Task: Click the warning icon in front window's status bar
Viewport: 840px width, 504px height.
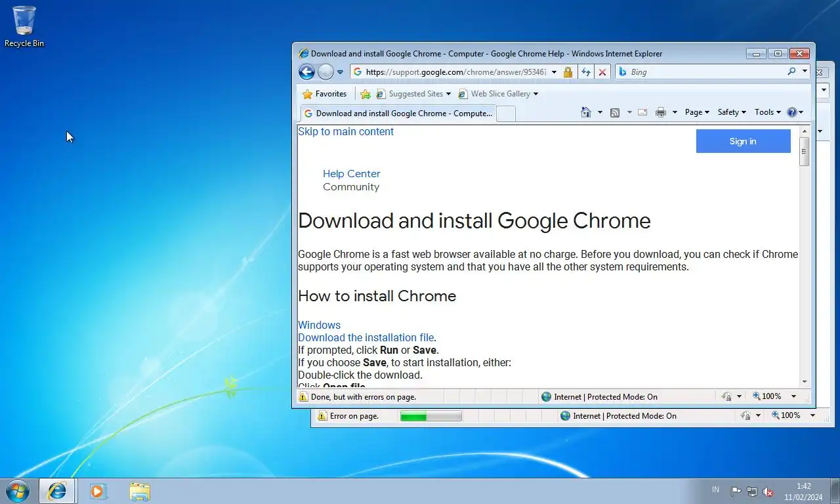Action: click(303, 396)
